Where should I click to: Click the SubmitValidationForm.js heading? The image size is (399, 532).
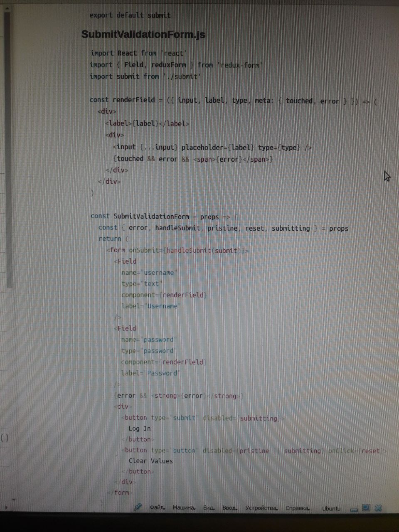click(x=143, y=34)
